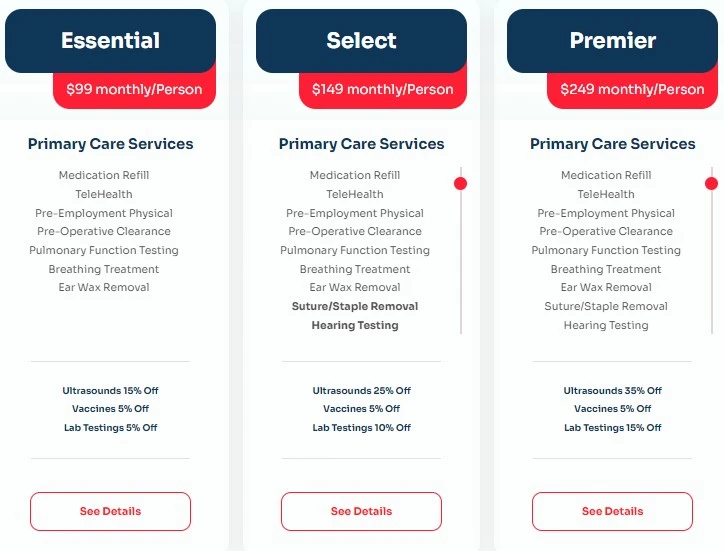The height and width of the screenshot is (551, 724).
Task: Click the Select plan services scrollbar track
Action: [461, 259]
